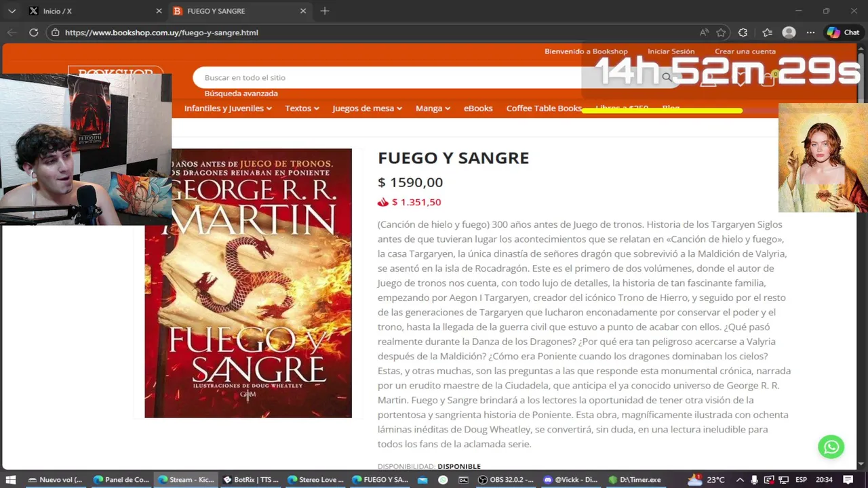This screenshot has height=488, width=868.
Task: Open the Copilot Chat button
Action: click(843, 33)
